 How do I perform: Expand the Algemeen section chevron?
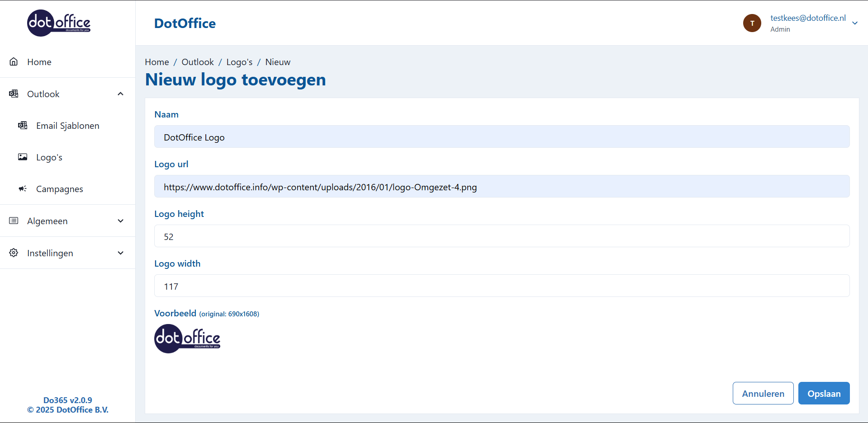click(x=120, y=221)
